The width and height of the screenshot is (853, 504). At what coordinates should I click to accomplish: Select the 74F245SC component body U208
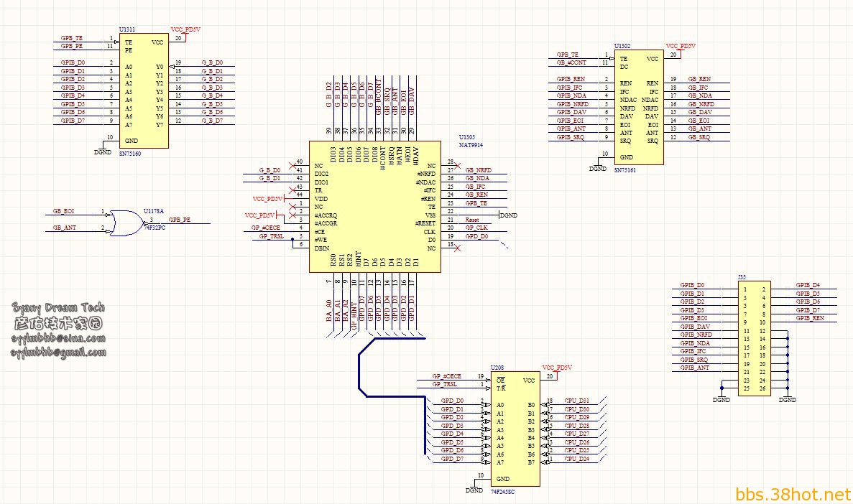pyautogui.click(x=515, y=429)
